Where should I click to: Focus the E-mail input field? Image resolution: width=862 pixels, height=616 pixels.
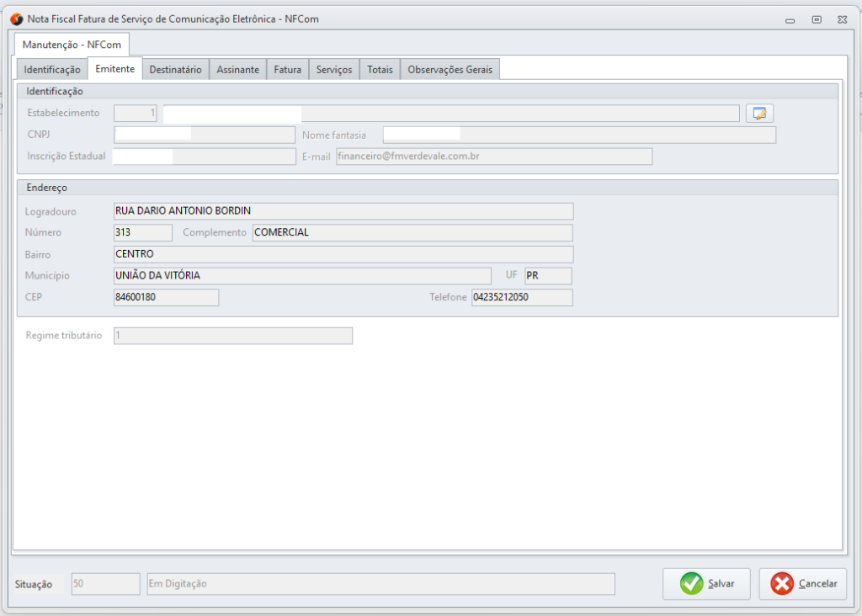click(x=493, y=157)
